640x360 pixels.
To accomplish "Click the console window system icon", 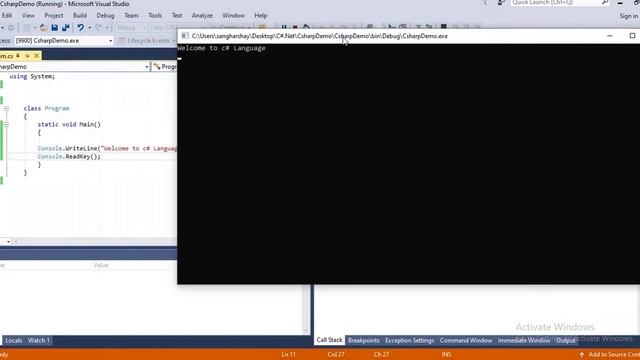I will (185, 36).
